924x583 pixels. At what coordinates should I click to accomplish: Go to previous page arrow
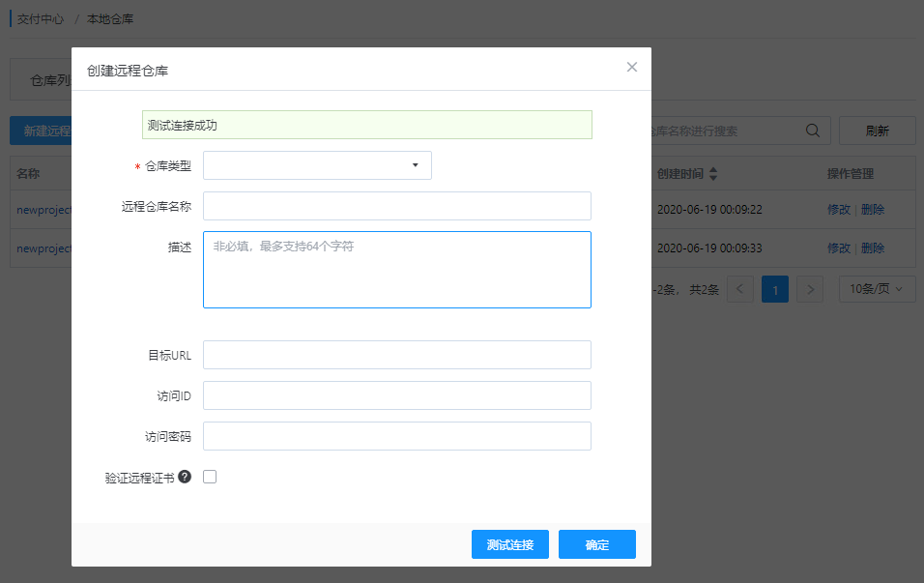point(740,289)
